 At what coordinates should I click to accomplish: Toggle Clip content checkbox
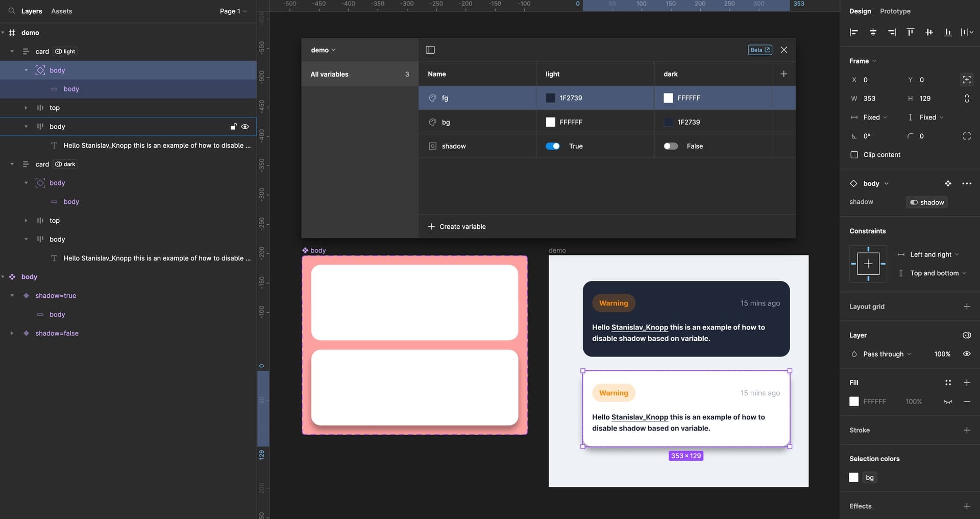click(x=854, y=155)
